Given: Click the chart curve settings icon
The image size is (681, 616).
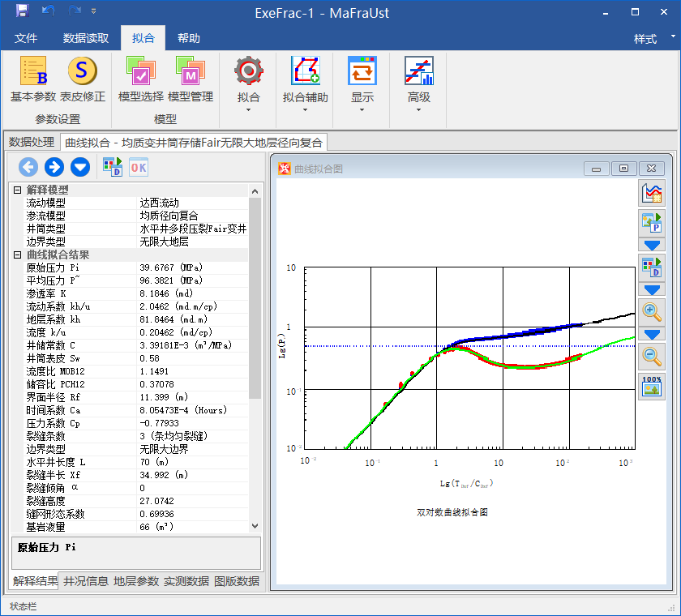Looking at the screenshot, I should pos(652,193).
